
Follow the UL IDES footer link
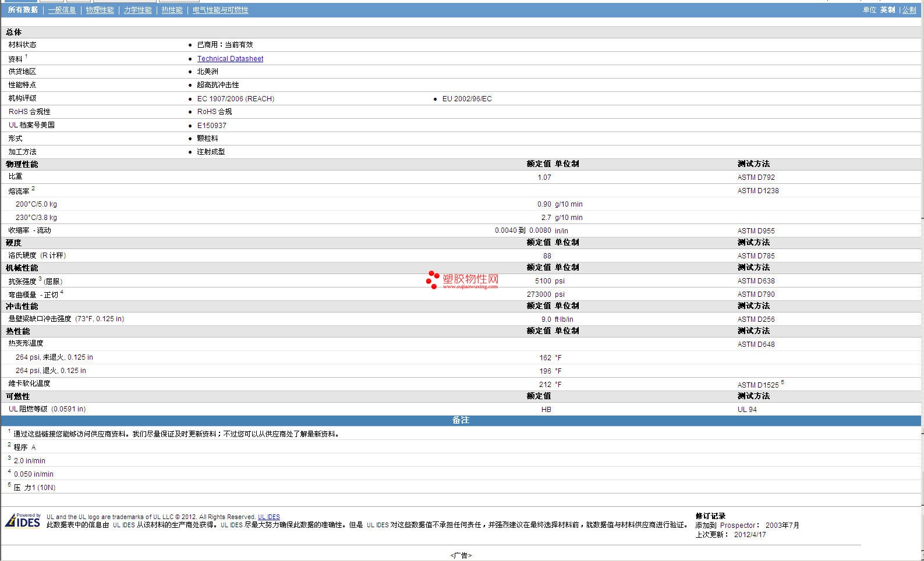(x=268, y=517)
